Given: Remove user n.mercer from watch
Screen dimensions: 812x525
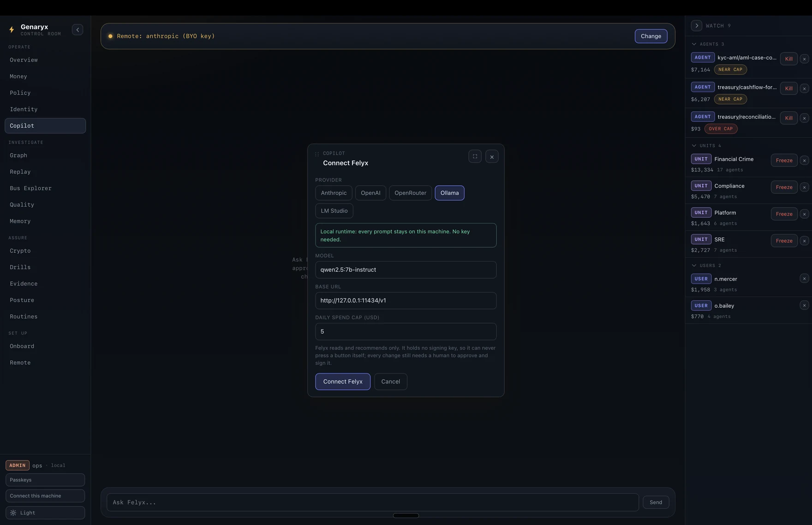Looking at the screenshot, I should point(804,279).
